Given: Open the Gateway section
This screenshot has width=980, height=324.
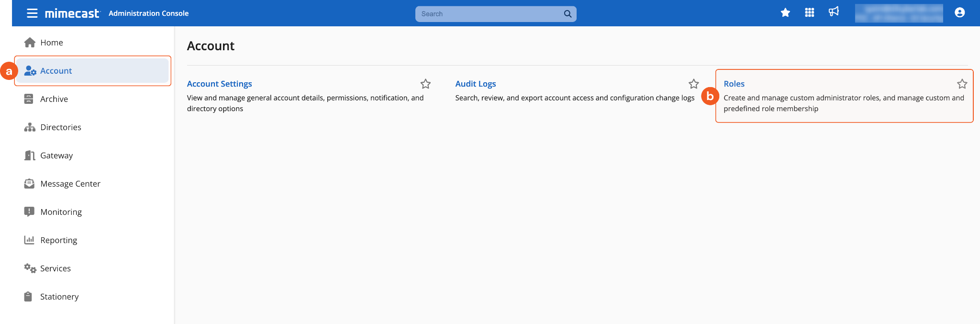Looking at the screenshot, I should tap(56, 156).
